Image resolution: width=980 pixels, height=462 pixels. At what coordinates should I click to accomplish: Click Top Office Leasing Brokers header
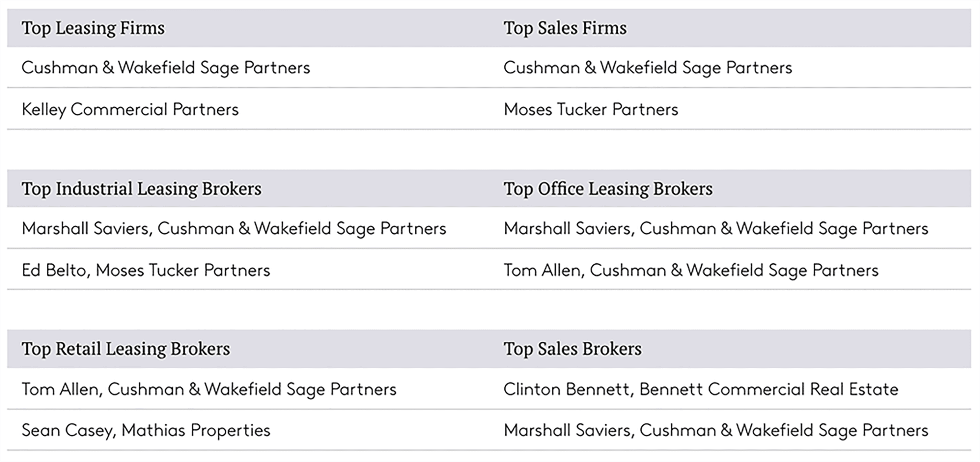coord(608,189)
